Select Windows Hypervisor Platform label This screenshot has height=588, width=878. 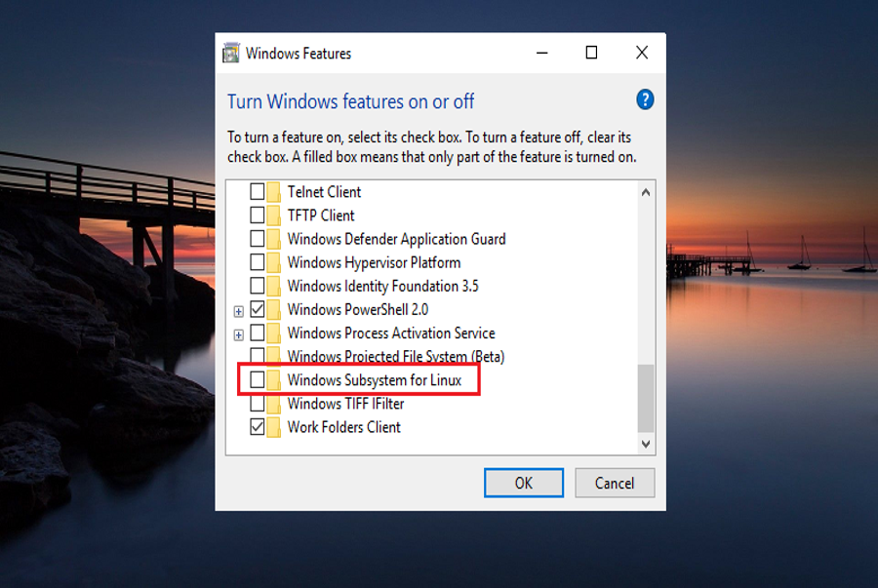[374, 262]
